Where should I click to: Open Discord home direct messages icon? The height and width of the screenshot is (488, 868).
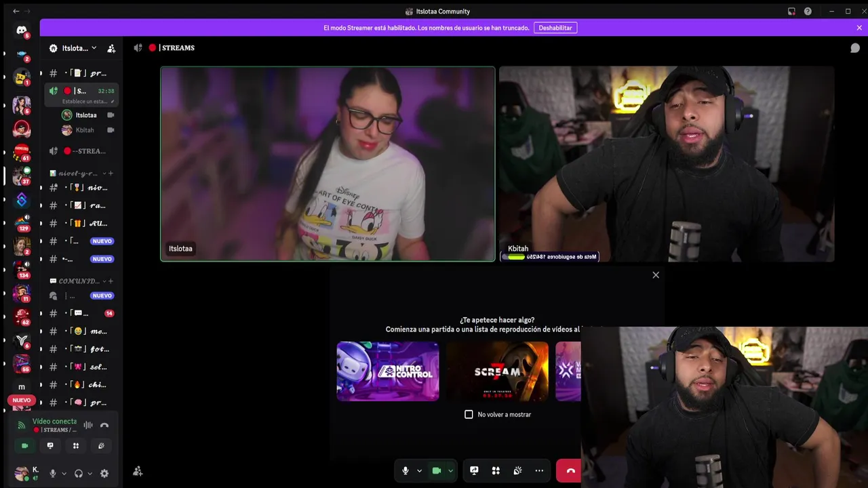click(x=22, y=31)
